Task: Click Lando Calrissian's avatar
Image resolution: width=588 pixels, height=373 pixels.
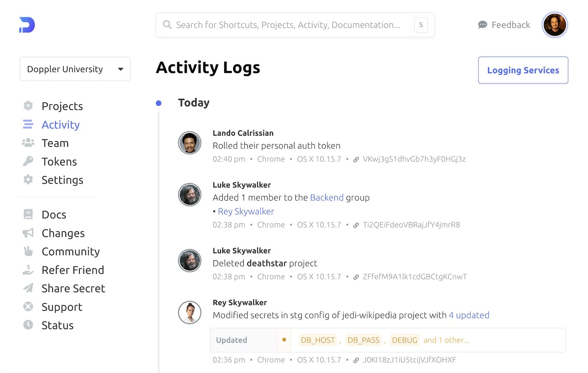Action: point(190,143)
